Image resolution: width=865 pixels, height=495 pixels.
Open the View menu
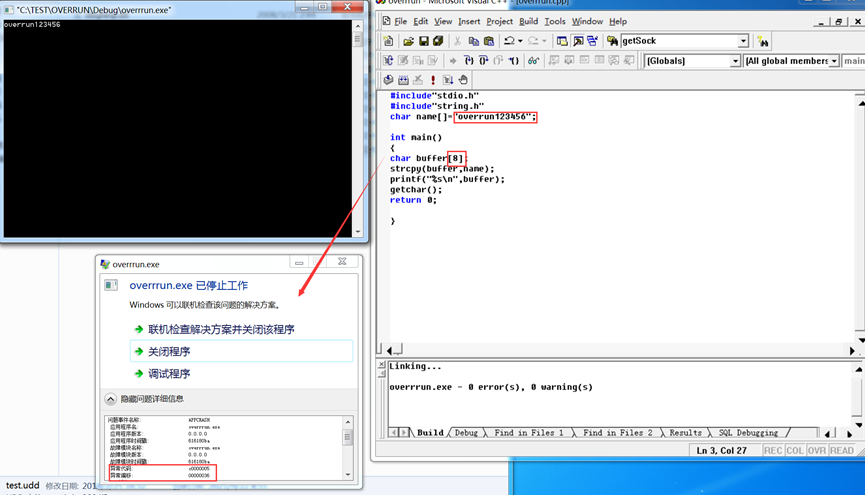point(442,21)
